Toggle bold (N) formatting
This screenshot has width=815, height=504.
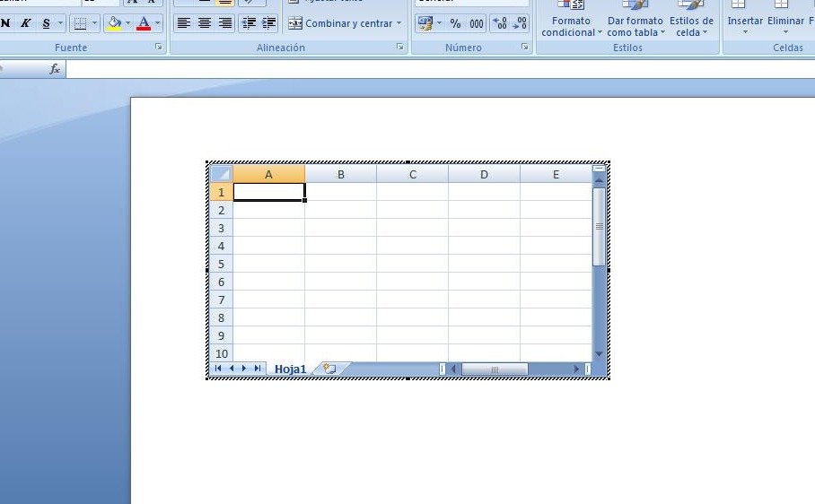(5, 23)
